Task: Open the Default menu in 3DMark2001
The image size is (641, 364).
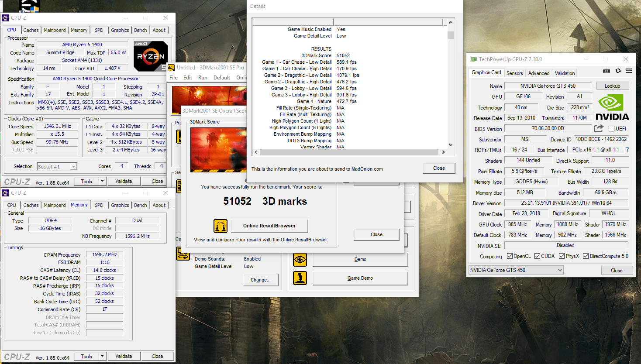Action: click(x=222, y=78)
